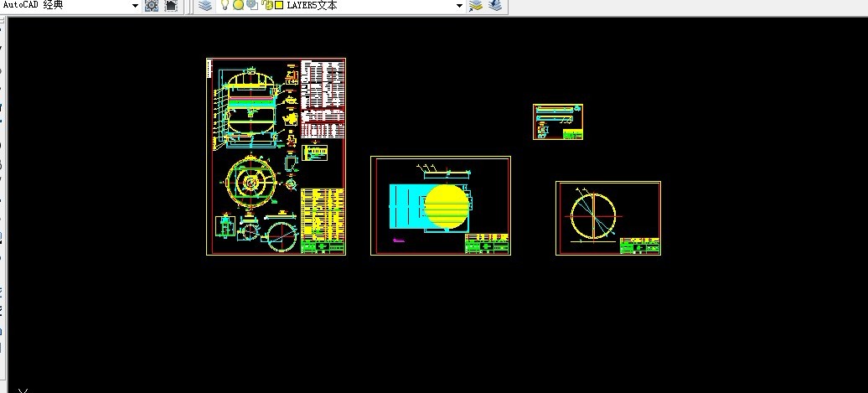Viewport: 868px width, 393px height.
Task: Open the AutoCAD 经典 workspace dropdown
Action: point(135,6)
